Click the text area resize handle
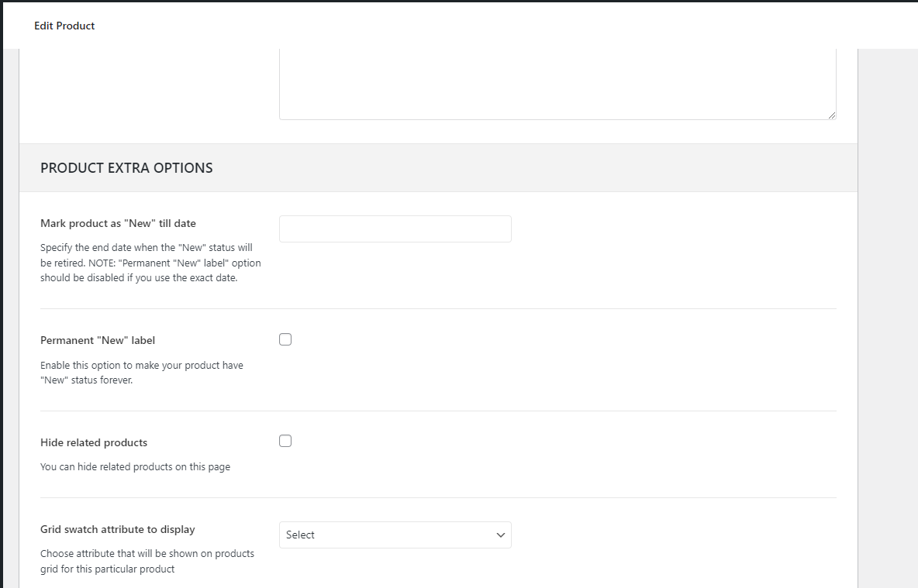The image size is (918, 588). coord(831,115)
